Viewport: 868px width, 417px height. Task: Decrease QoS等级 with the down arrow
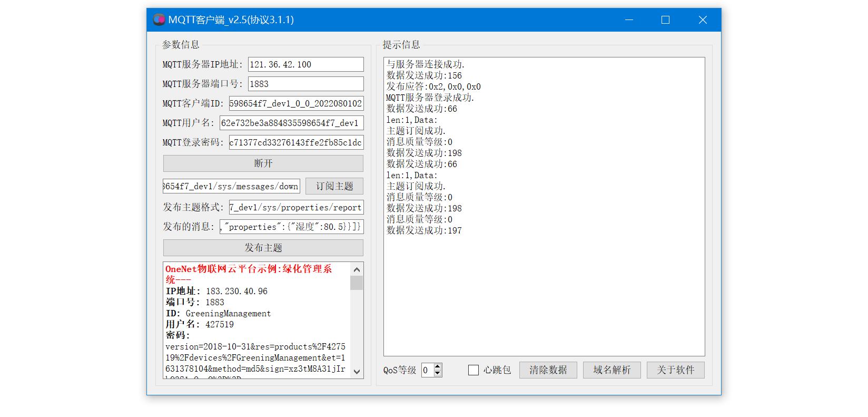(x=438, y=373)
